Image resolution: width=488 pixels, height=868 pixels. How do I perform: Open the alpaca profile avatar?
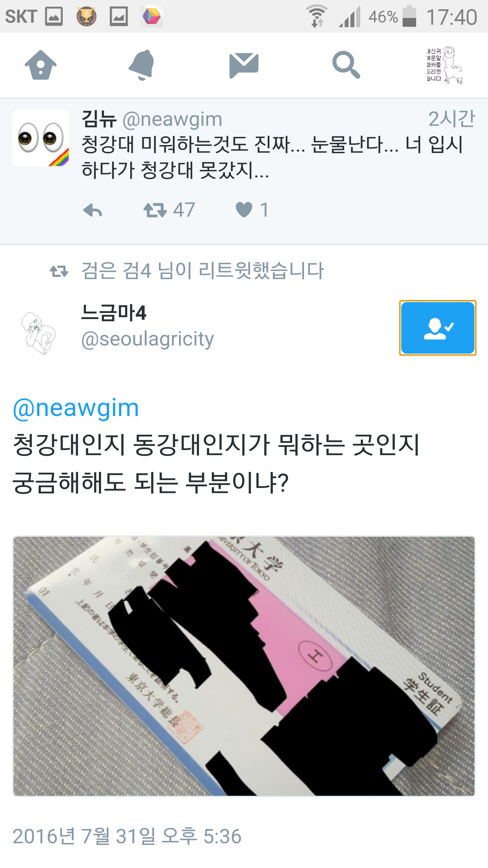click(445, 65)
